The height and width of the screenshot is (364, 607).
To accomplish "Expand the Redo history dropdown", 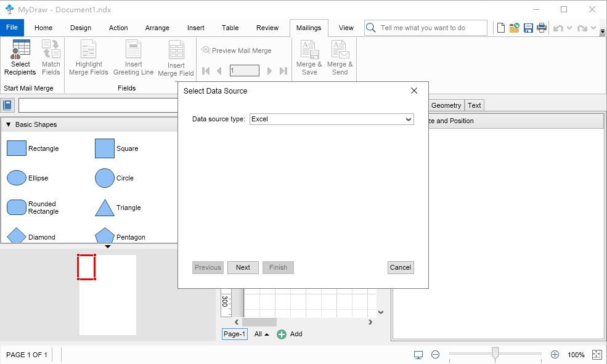I will point(593,28).
